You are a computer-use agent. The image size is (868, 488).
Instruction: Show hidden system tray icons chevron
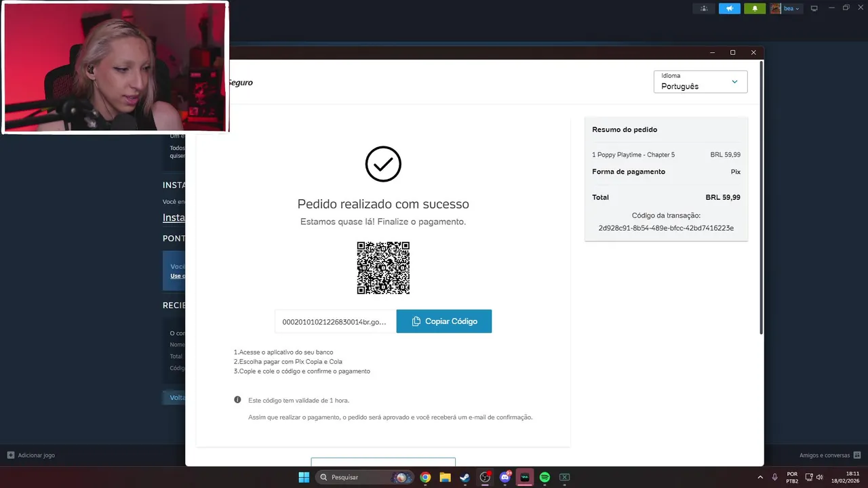pyautogui.click(x=760, y=477)
